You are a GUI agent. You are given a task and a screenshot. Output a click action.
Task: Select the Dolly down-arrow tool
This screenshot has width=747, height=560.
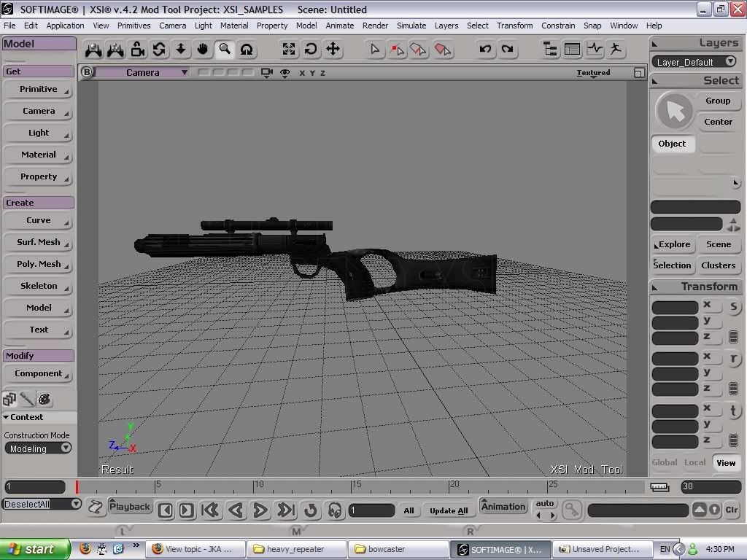[181, 50]
